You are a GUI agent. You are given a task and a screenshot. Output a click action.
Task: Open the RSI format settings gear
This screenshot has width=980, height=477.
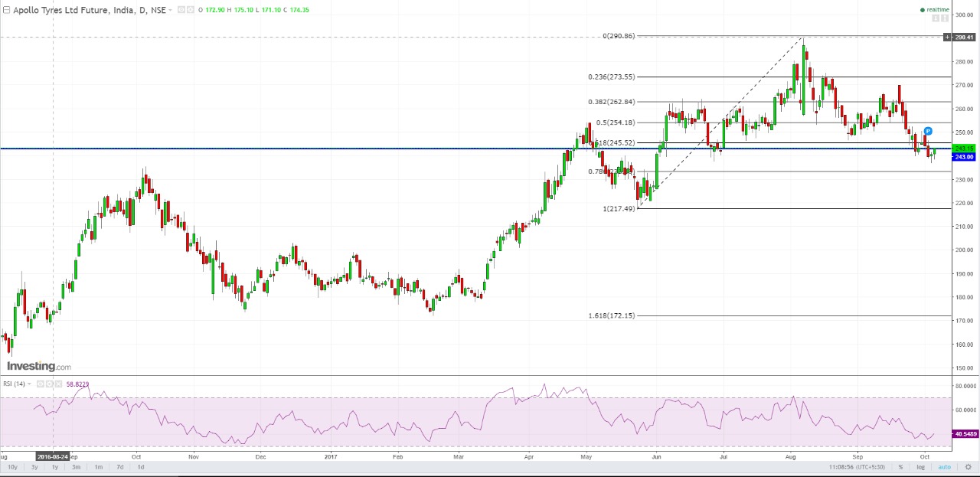tap(49, 384)
